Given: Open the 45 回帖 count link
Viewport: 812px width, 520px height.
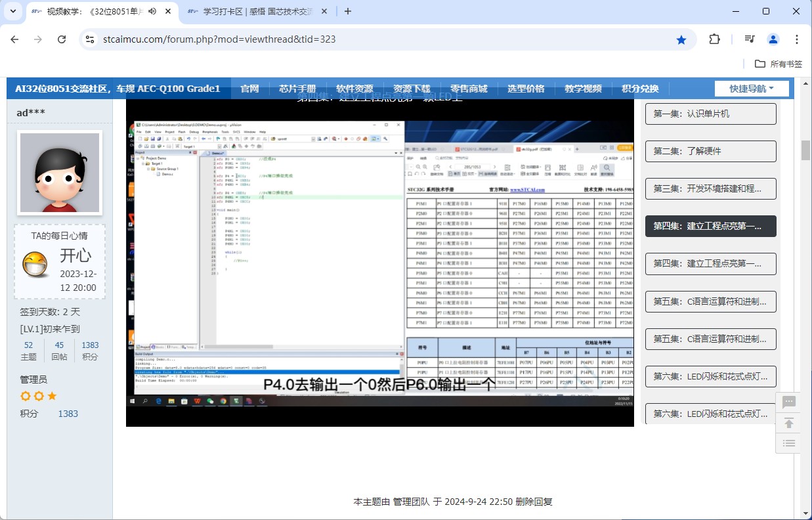Looking at the screenshot, I should [x=59, y=351].
